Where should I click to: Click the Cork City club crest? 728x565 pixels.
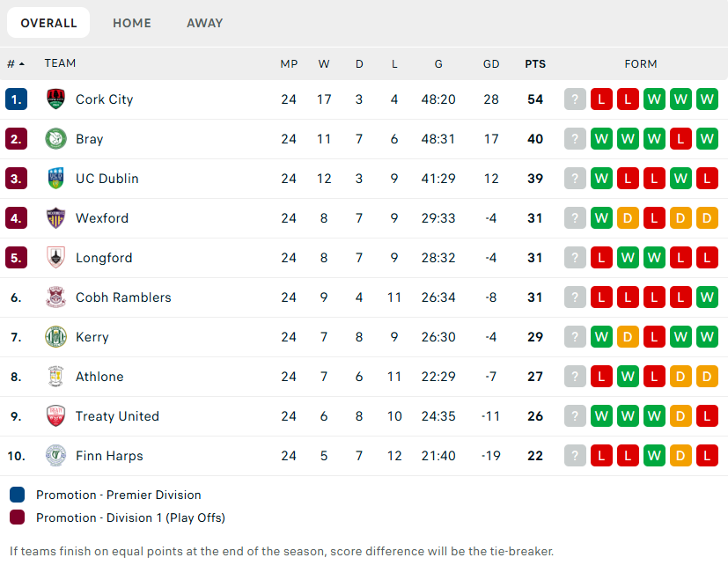55,99
